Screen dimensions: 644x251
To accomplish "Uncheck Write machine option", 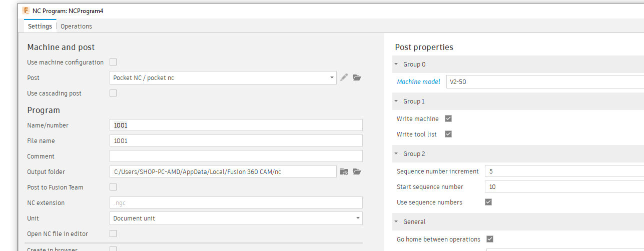I will tap(448, 118).
